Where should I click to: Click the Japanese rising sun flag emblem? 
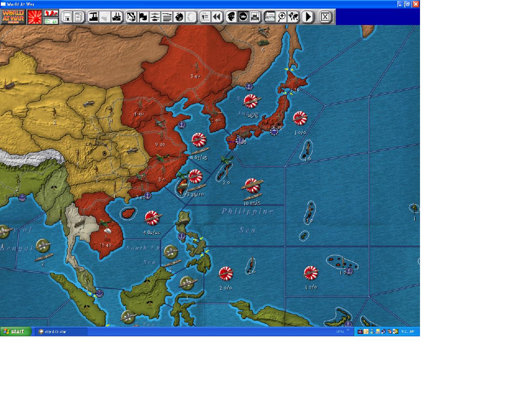click(35, 17)
